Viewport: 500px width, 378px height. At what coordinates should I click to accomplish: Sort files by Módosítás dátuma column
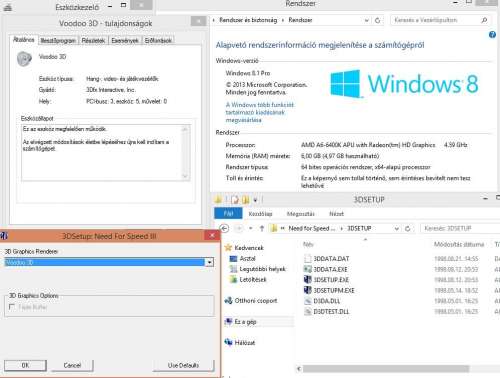(459, 244)
